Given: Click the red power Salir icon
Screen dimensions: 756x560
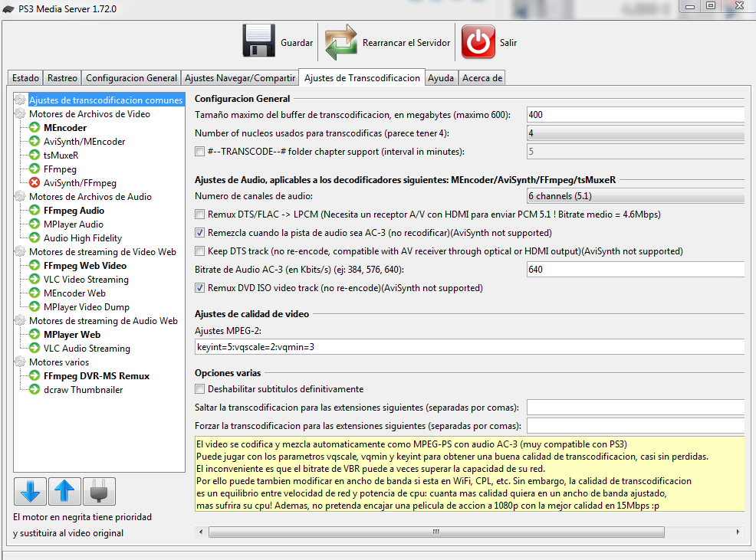Looking at the screenshot, I should (x=478, y=41).
